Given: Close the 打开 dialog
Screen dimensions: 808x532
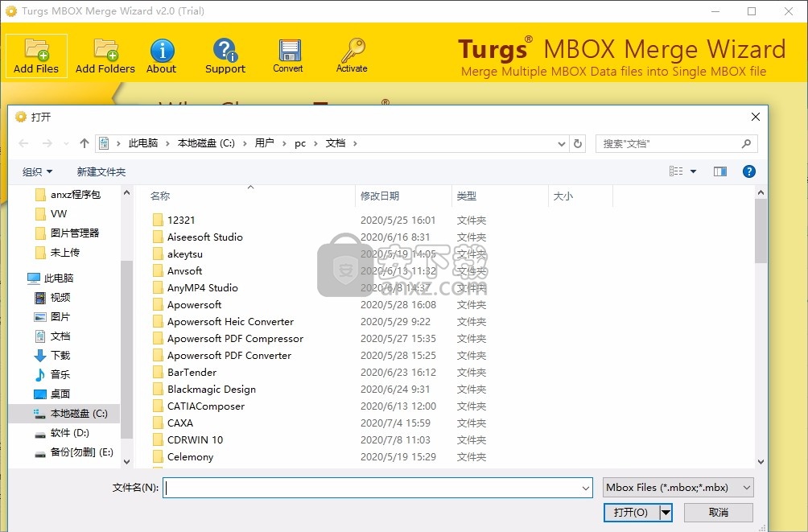Looking at the screenshot, I should click(x=756, y=117).
